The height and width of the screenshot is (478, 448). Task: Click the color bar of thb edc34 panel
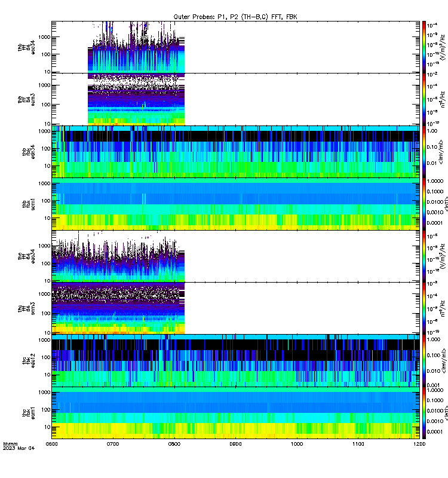click(x=424, y=152)
